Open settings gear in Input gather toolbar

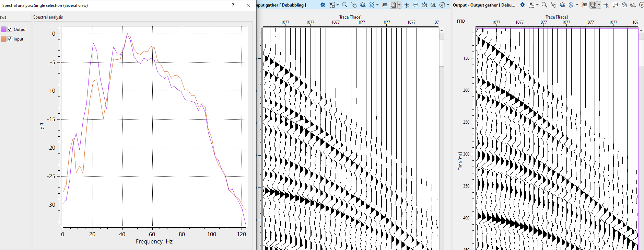point(323,5)
